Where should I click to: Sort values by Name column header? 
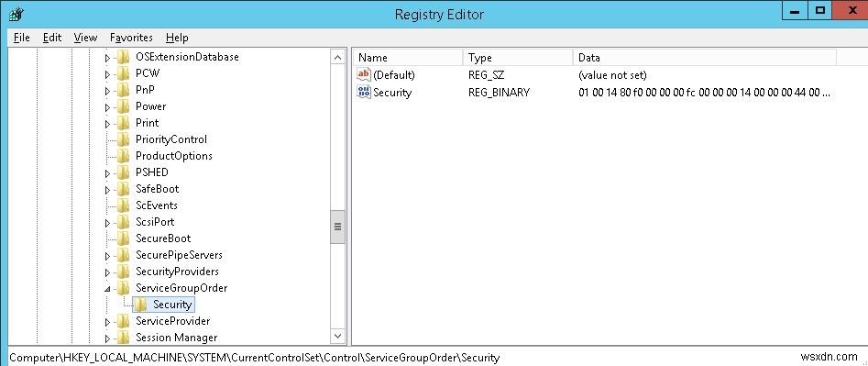pyautogui.click(x=408, y=58)
